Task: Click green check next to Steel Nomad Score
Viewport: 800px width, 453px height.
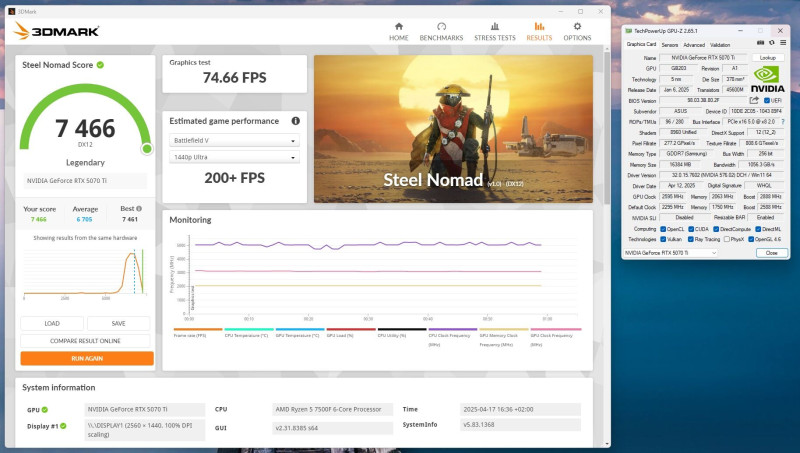Action: (101, 65)
